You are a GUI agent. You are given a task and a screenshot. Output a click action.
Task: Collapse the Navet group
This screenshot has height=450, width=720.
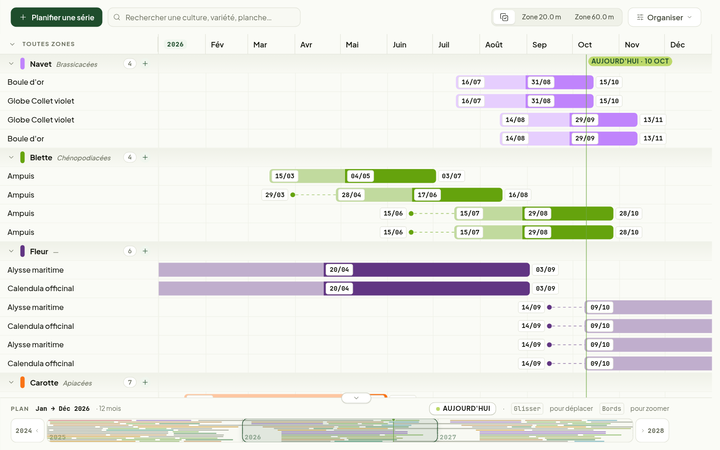(11, 64)
